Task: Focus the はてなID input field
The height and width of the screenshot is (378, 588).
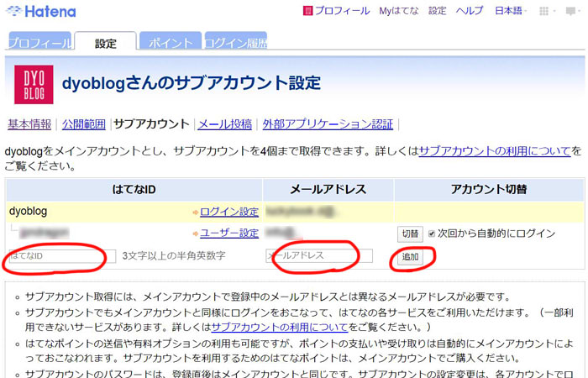Action: (62, 256)
